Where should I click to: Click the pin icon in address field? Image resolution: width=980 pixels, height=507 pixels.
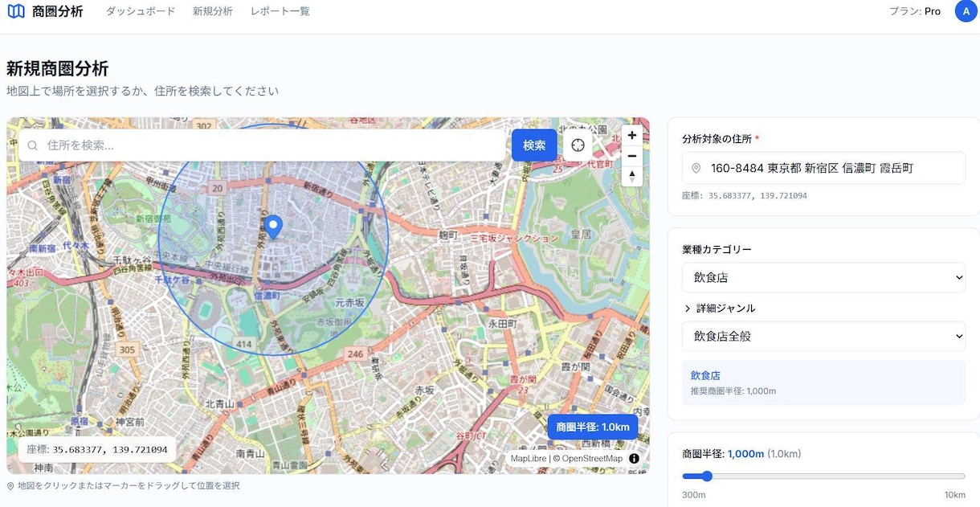[x=696, y=168]
